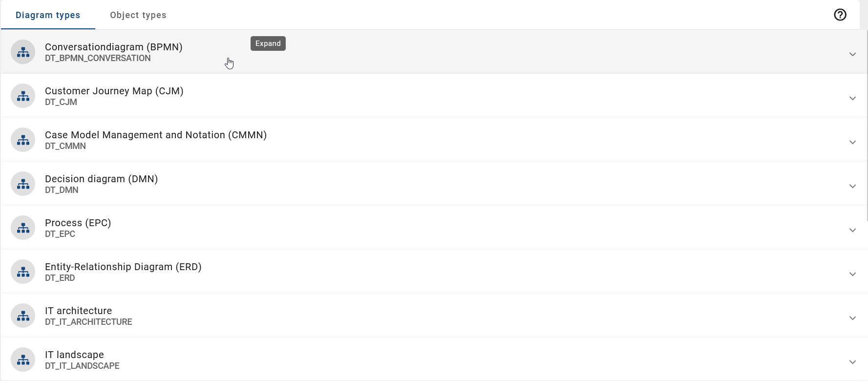Expand the Customer Journey Map (CJM) entry

click(853, 98)
